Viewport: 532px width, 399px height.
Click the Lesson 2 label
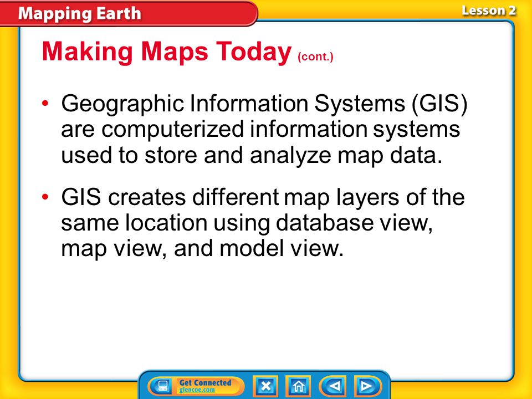[x=489, y=11]
